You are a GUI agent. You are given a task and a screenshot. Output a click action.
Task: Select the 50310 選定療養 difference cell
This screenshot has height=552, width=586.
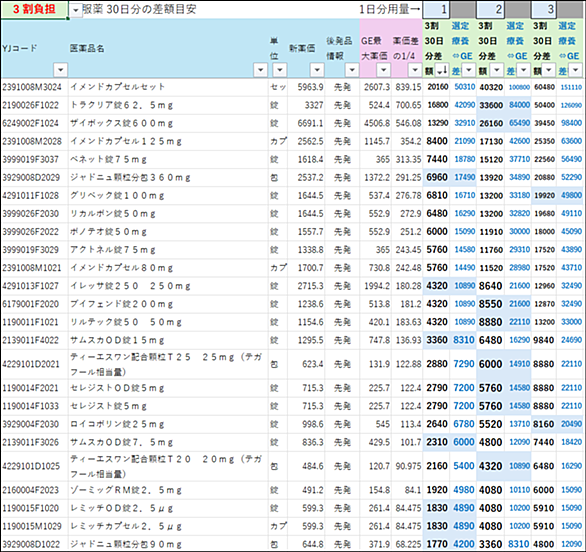(463, 87)
